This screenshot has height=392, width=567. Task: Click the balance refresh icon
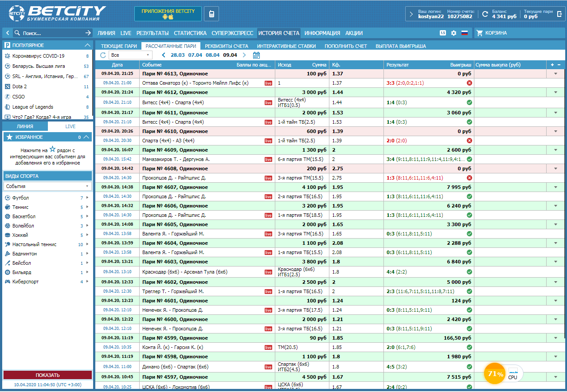click(485, 14)
